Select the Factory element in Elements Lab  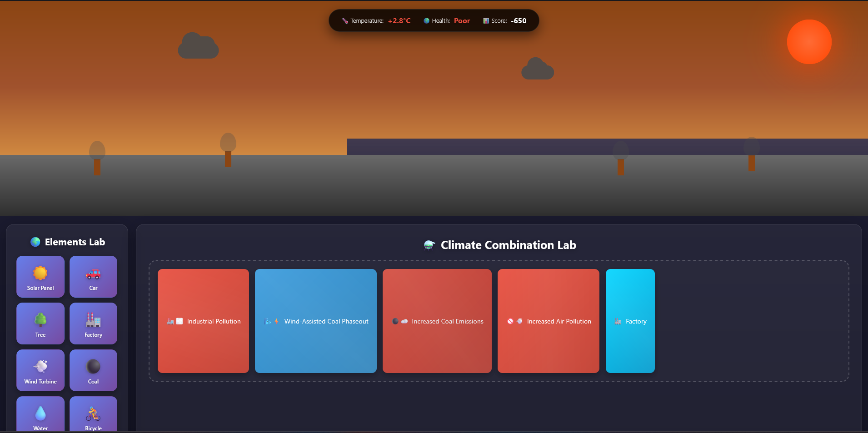93,323
